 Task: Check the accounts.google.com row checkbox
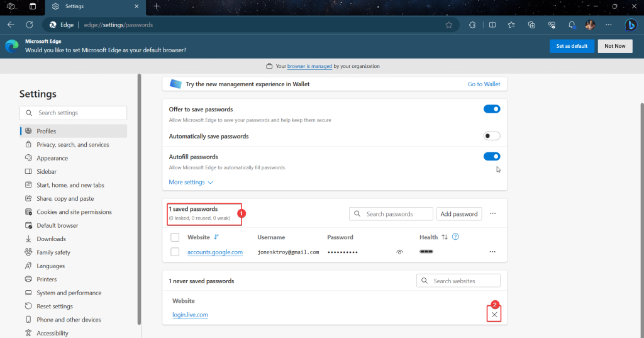[175, 252]
